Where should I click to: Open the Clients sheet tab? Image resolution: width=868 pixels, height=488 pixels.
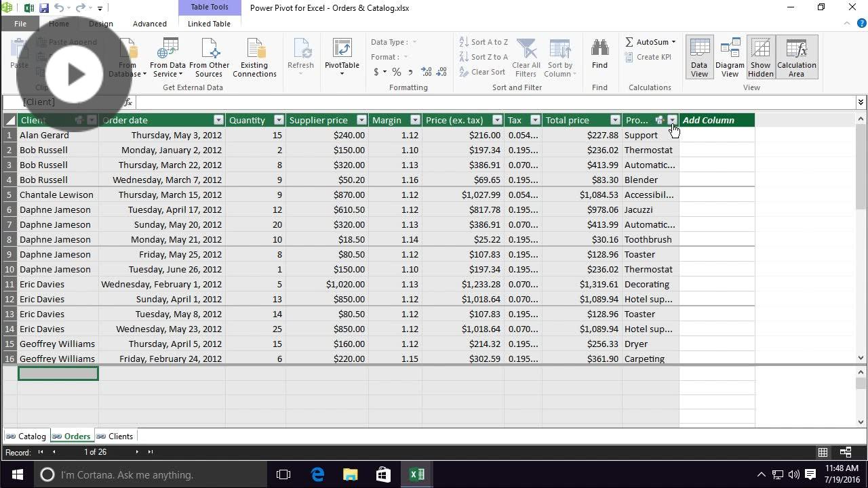point(115,436)
